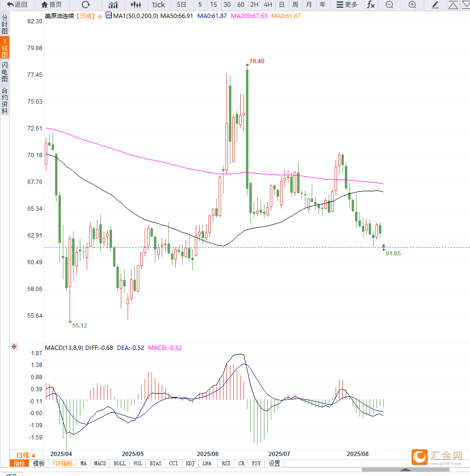Click the horizontal scrollbar at bottom
This screenshot has height=476, width=470.
pyautogui.click(x=406, y=470)
